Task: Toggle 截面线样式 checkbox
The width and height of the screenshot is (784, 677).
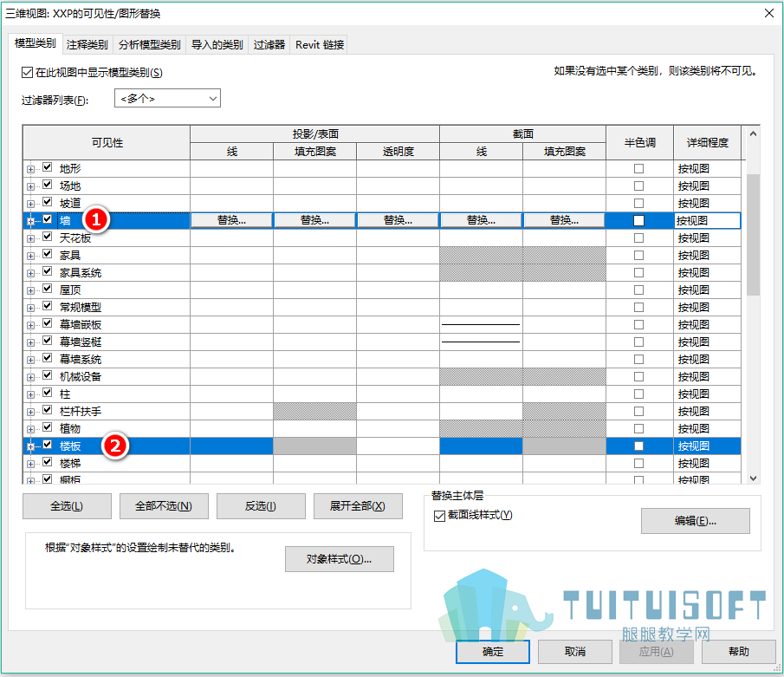Action: pyautogui.click(x=439, y=516)
